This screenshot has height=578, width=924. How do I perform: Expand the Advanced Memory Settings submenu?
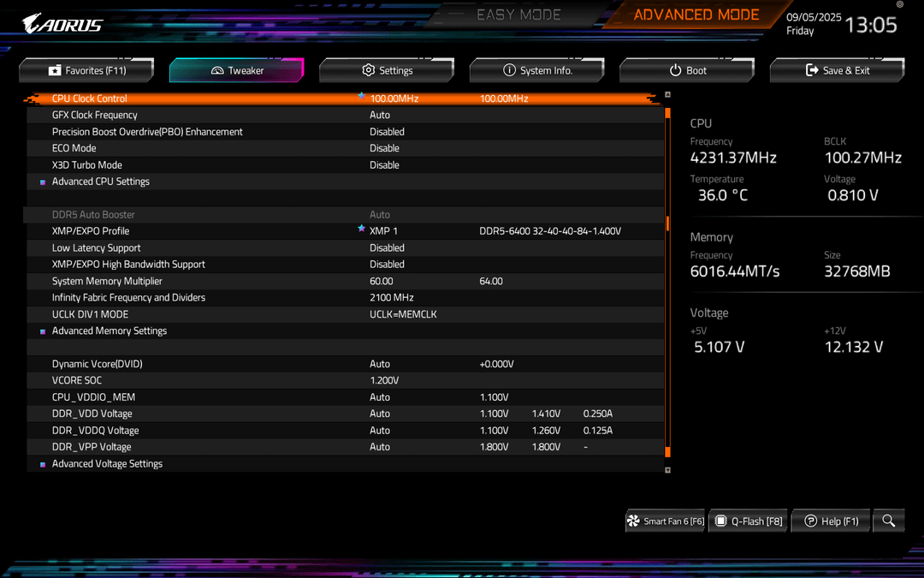pyautogui.click(x=109, y=331)
